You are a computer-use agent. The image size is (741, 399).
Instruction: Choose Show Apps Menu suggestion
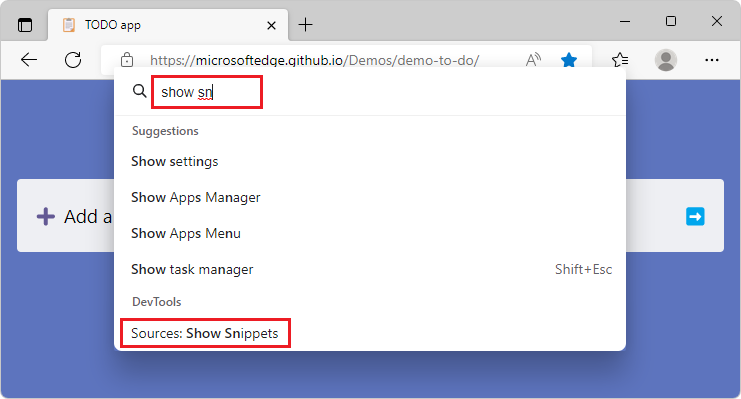coord(370,234)
